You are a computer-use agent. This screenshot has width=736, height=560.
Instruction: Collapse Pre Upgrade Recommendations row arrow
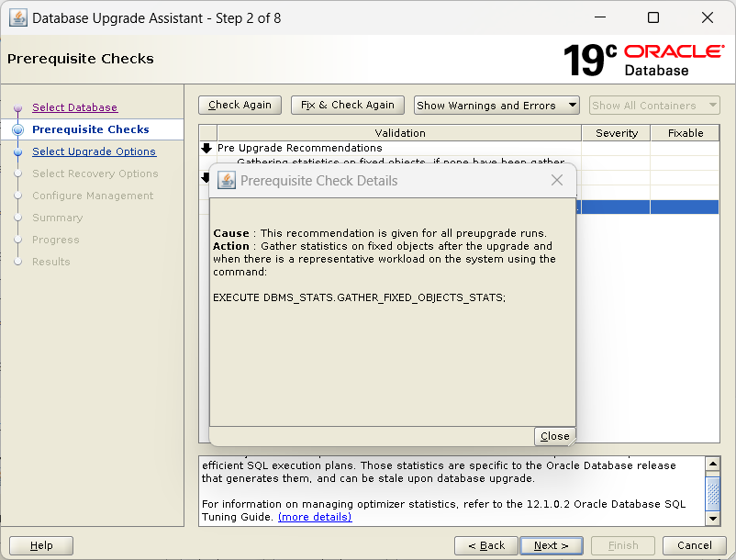pos(206,149)
